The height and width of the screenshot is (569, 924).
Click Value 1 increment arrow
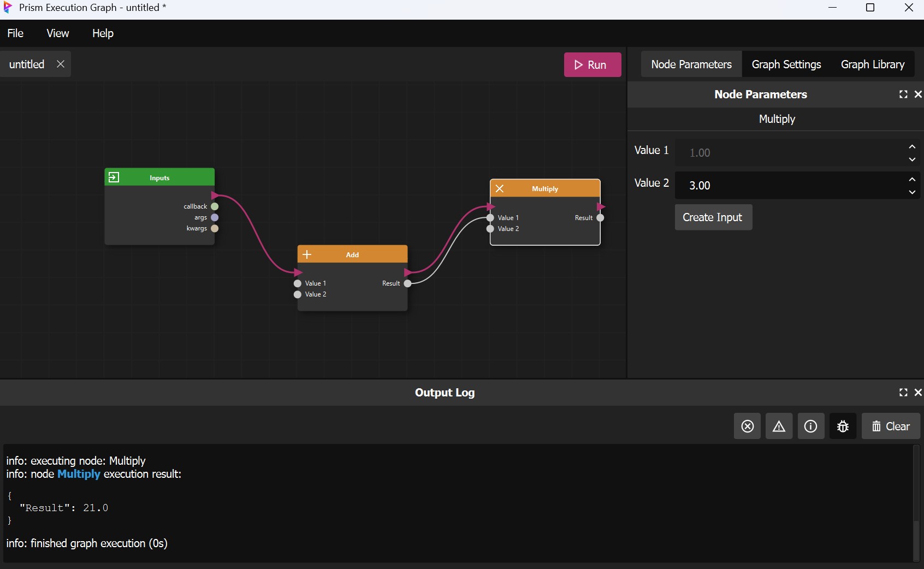click(912, 146)
